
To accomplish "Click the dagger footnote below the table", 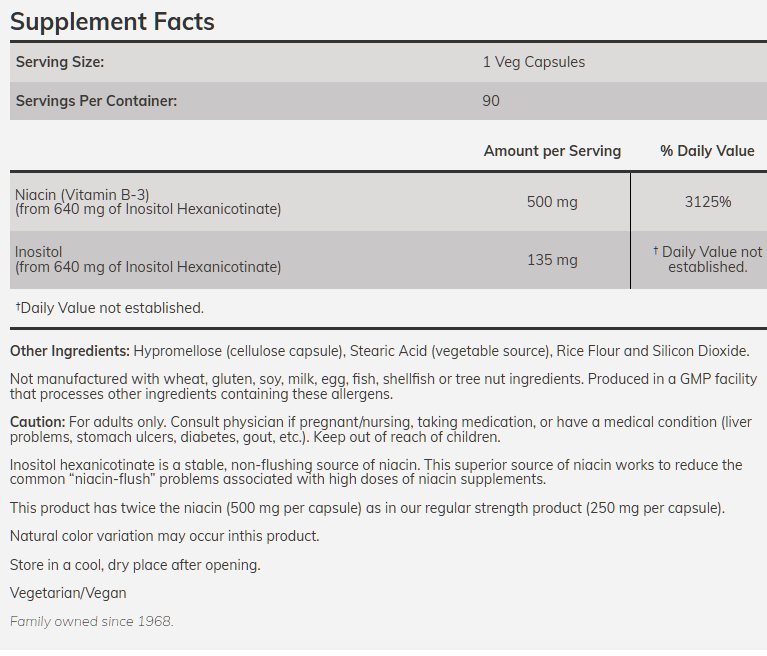I will coord(109,308).
